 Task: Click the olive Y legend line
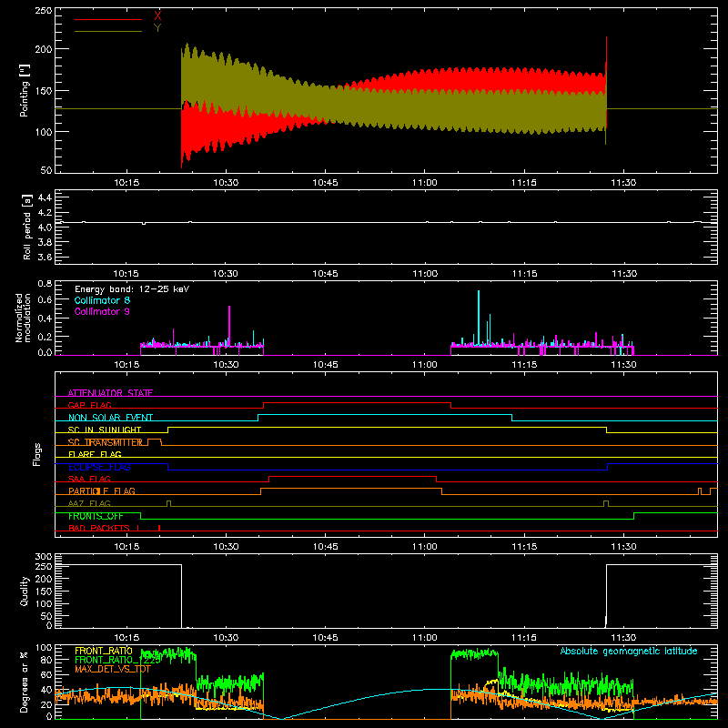point(108,31)
